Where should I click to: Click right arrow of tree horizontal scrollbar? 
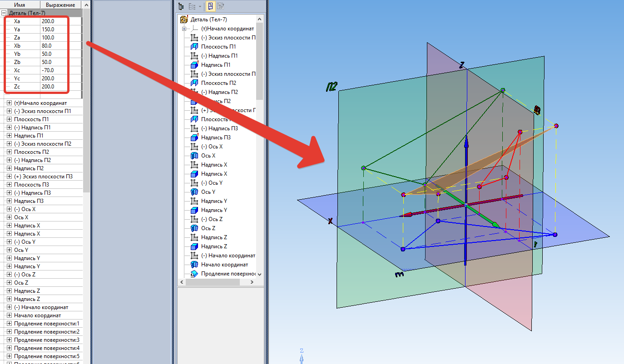click(252, 282)
